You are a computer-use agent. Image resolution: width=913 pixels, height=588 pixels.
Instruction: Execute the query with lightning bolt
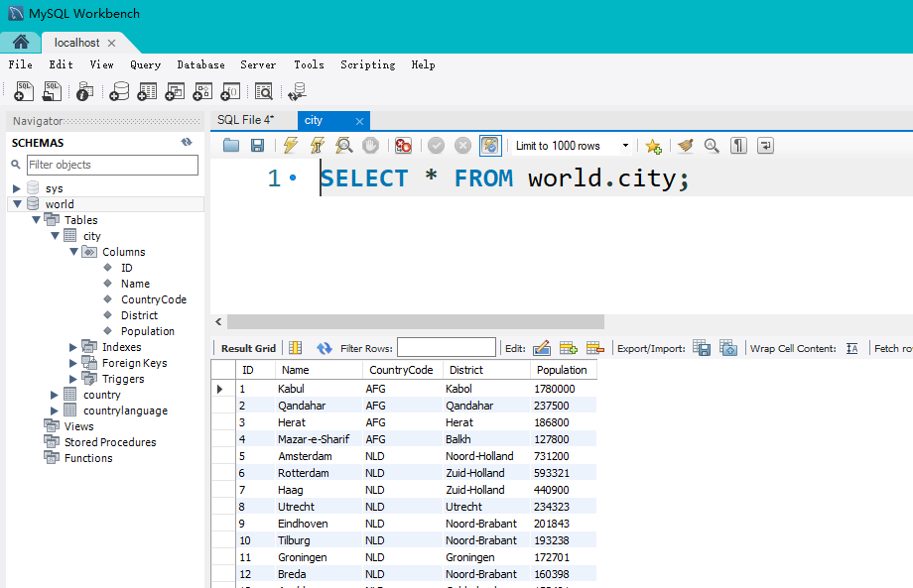click(x=290, y=146)
